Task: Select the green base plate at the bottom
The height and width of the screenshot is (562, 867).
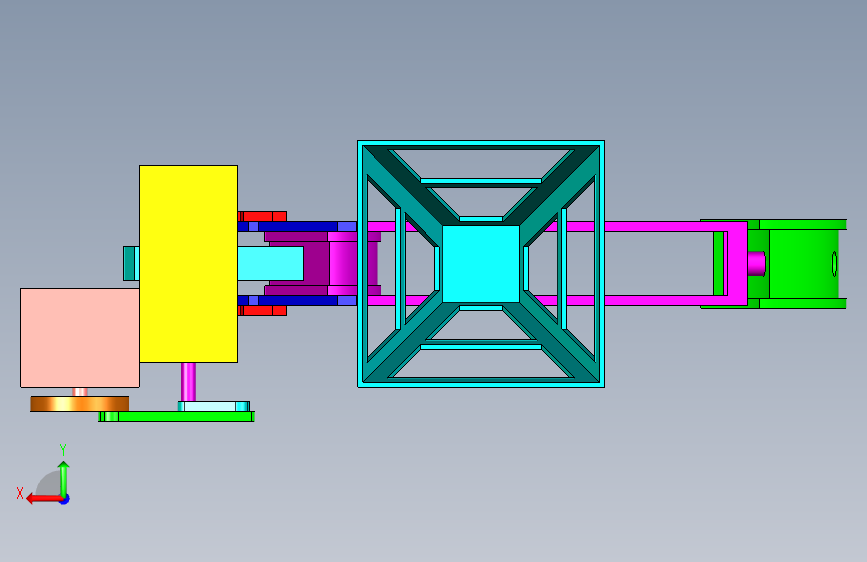Action: pyautogui.click(x=176, y=417)
